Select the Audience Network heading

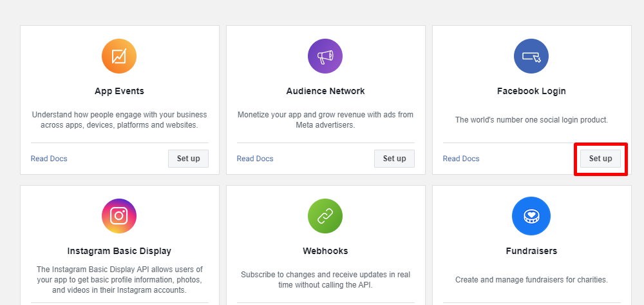[325, 91]
